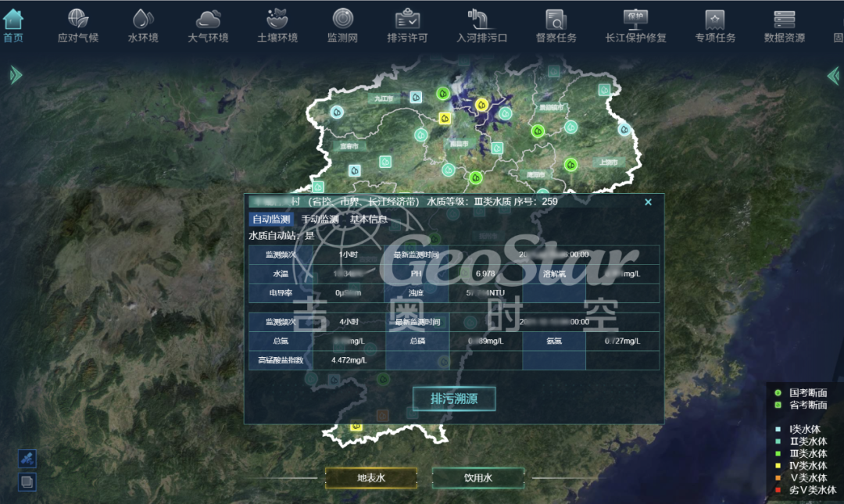This screenshot has height=504, width=844.
Task: Open the 土壤环境 plant icon
Action: pos(277,19)
